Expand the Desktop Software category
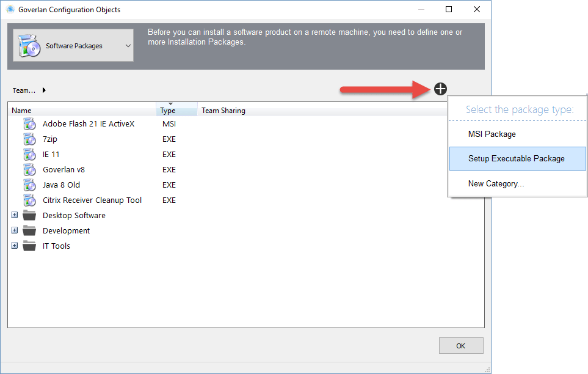588x374 pixels. (x=14, y=215)
